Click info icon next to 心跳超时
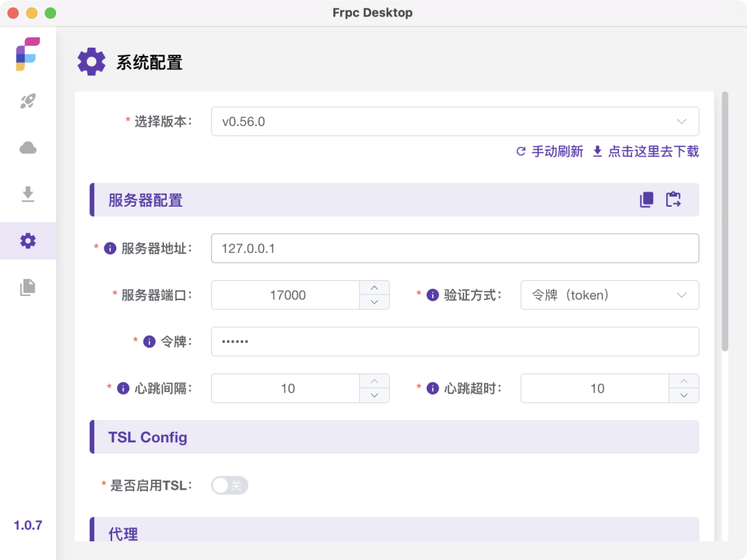This screenshot has width=747, height=560. (433, 389)
